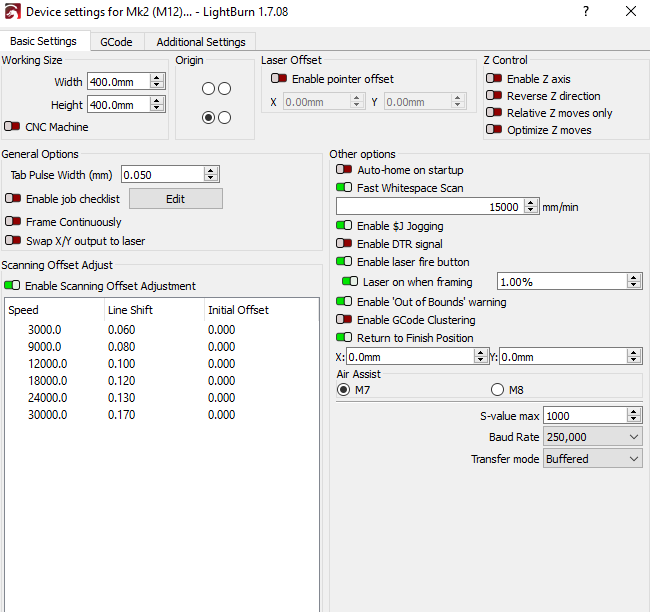650x612 pixels.
Task: Open the Additional Settings tab
Action: 200,42
